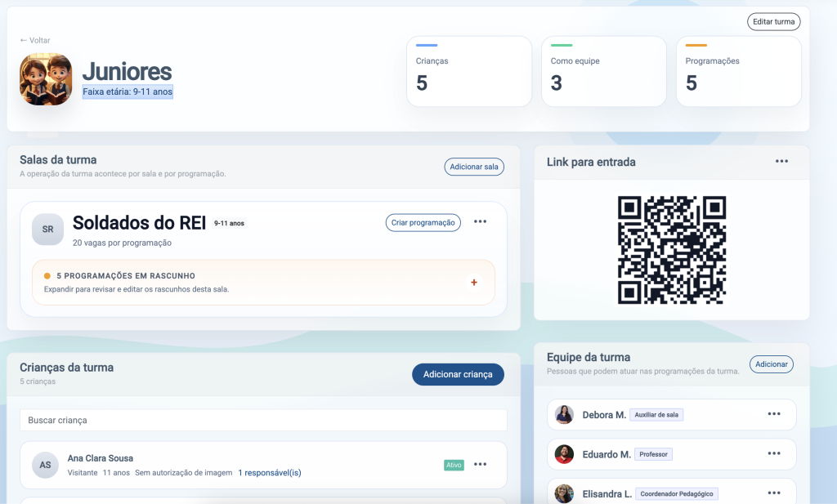Screen dimensions: 837x504
Task: Open the Link para entrada options menu
Action: click(781, 162)
